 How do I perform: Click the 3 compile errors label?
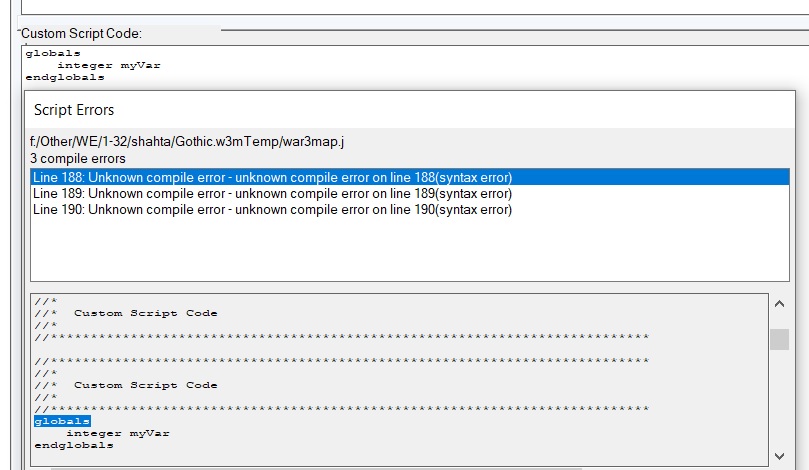tap(78, 159)
